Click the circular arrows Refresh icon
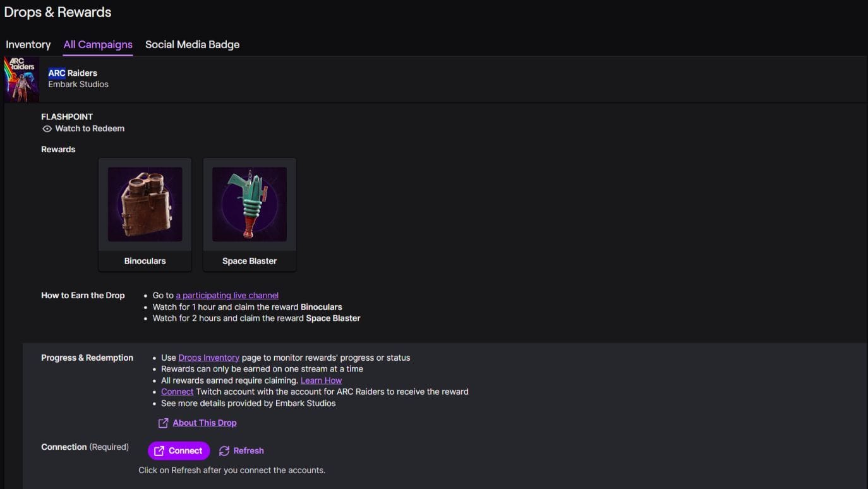The image size is (868, 489). pyautogui.click(x=224, y=451)
